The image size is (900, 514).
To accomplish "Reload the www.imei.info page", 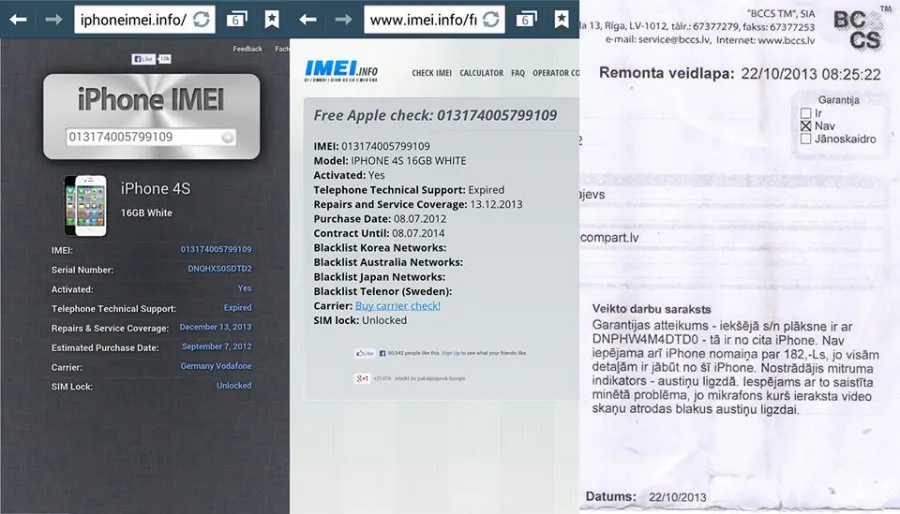I will coord(491,20).
